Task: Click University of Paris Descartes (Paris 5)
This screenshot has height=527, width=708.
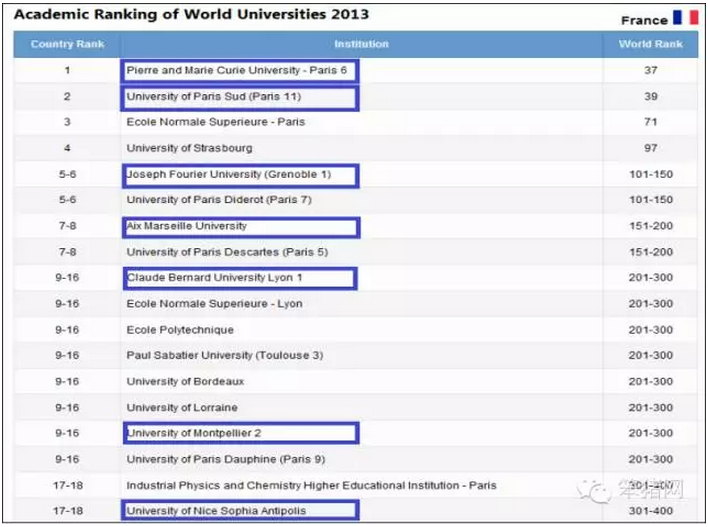Action: 227,252
